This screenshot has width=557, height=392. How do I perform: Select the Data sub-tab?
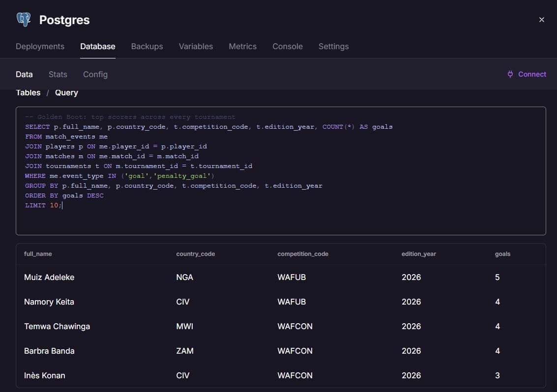click(24, 75)
